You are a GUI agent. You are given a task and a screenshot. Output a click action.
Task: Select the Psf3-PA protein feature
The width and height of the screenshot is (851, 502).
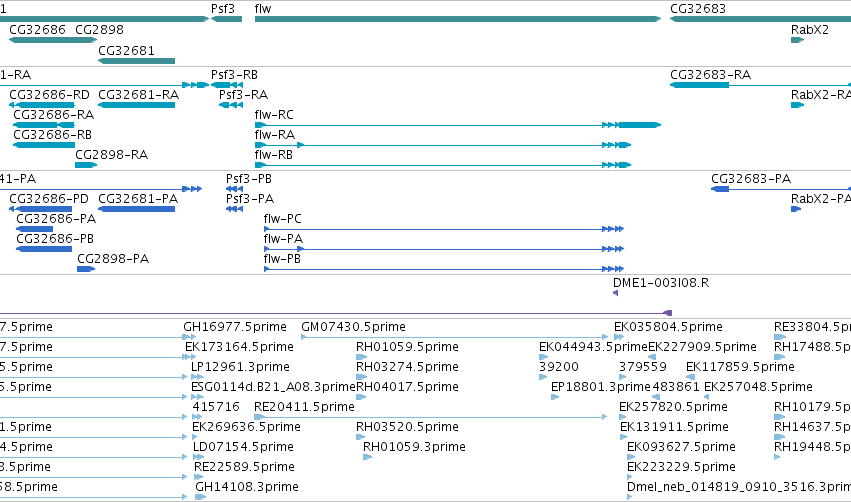coord(234,209)
